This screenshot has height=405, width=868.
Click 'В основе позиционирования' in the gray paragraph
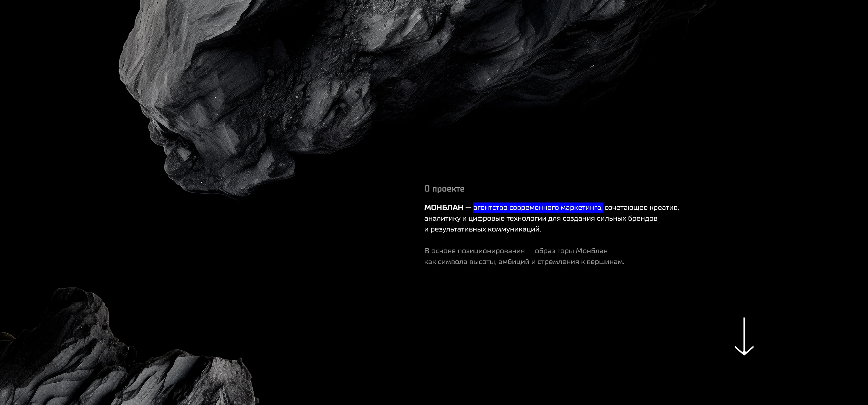click(x=474, y=251)
